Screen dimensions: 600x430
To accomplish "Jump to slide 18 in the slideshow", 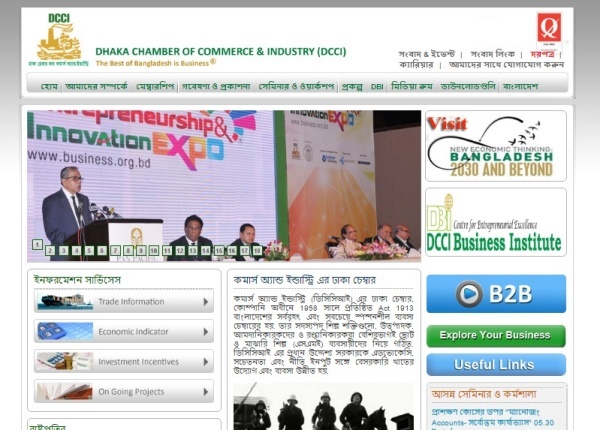I will (x=258, y=250).
